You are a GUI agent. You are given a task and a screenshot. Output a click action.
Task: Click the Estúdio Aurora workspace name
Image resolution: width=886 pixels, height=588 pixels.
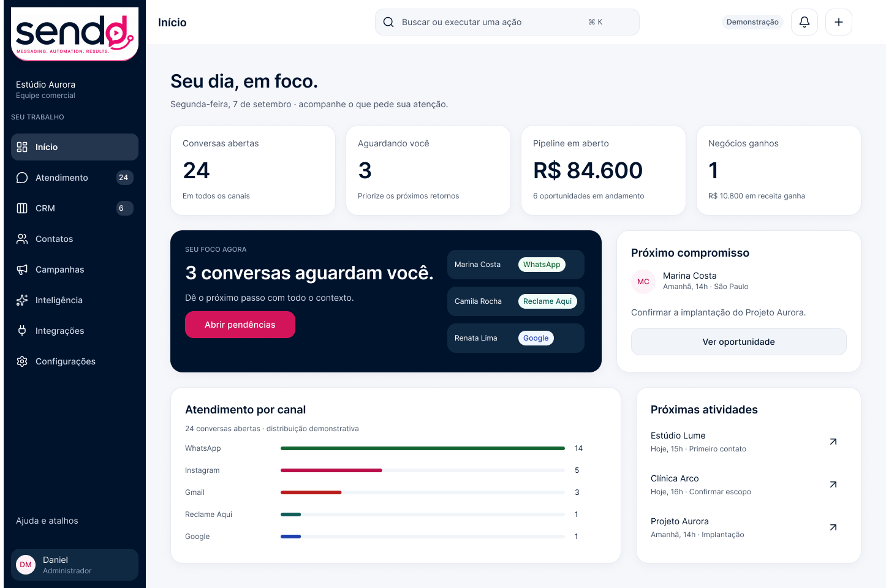45,85
